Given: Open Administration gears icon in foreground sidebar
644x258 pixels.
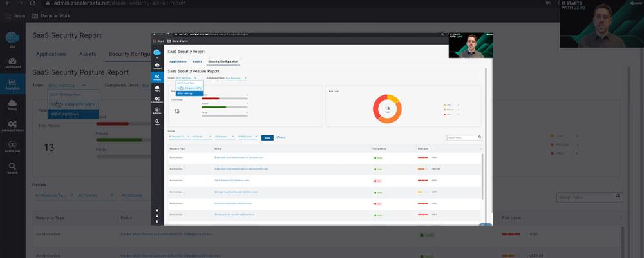Looking at the screenshot, I should pos(157,99).
